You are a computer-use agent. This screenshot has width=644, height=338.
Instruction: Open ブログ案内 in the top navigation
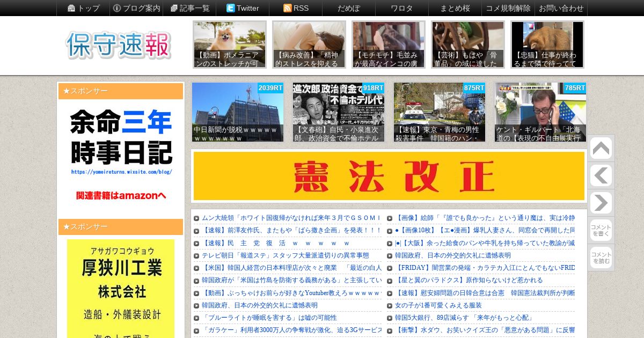(136, 8)
